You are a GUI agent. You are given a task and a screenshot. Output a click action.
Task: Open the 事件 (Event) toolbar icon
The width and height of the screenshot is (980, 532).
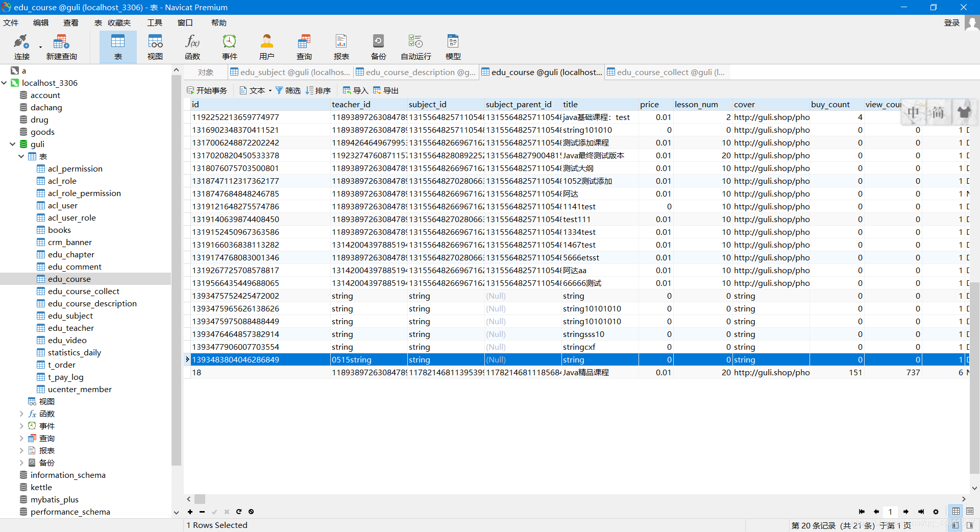click(x=230, y=47)
